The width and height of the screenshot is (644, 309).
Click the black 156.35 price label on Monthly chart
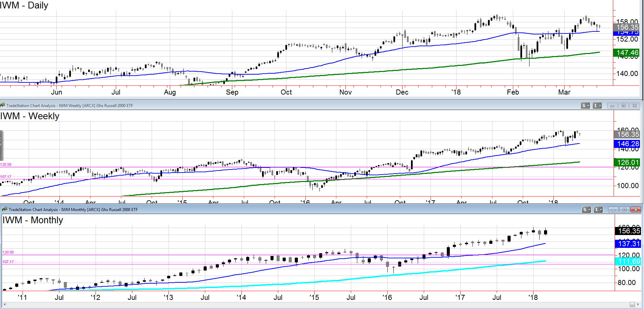(x=628, y=231)
